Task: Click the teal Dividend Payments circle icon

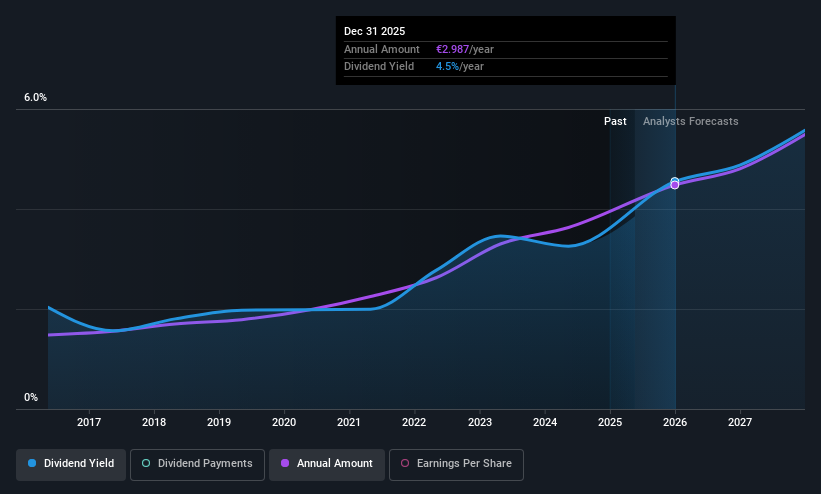Action: 146,463
